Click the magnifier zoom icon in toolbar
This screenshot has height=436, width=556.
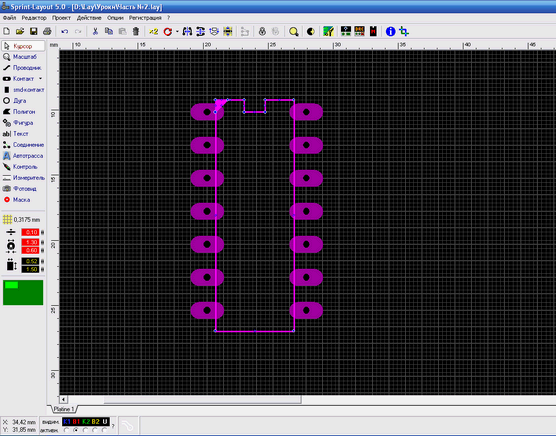[294, 32]
